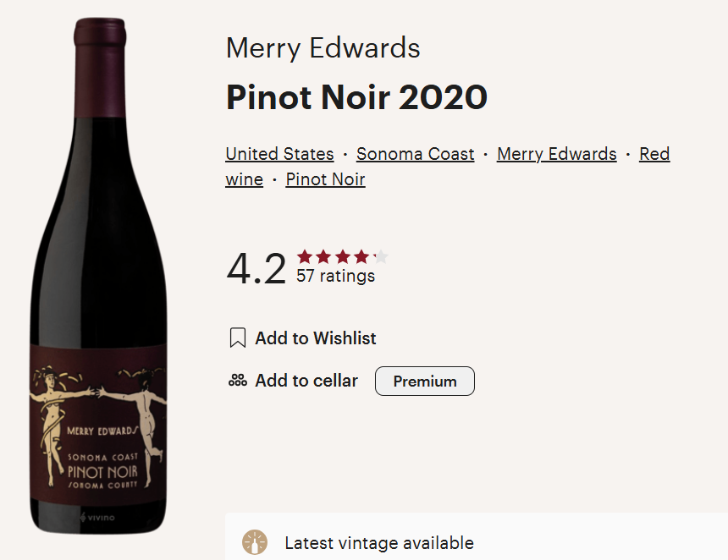Click the 4.2 rating score
The width and height of the screenshot is (728, 560).
point(256,268)
